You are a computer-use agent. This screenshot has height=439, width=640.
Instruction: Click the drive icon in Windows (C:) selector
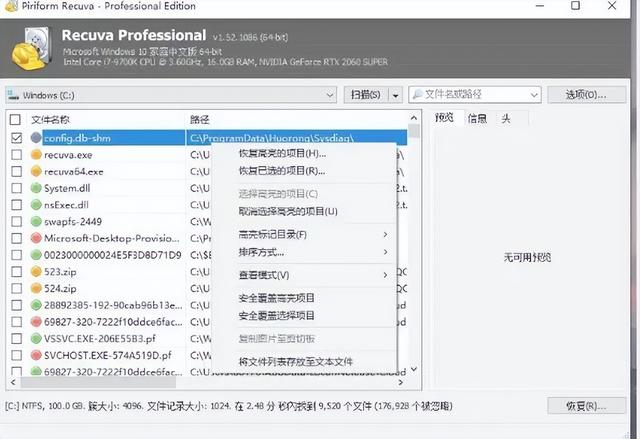coord(13,95)
